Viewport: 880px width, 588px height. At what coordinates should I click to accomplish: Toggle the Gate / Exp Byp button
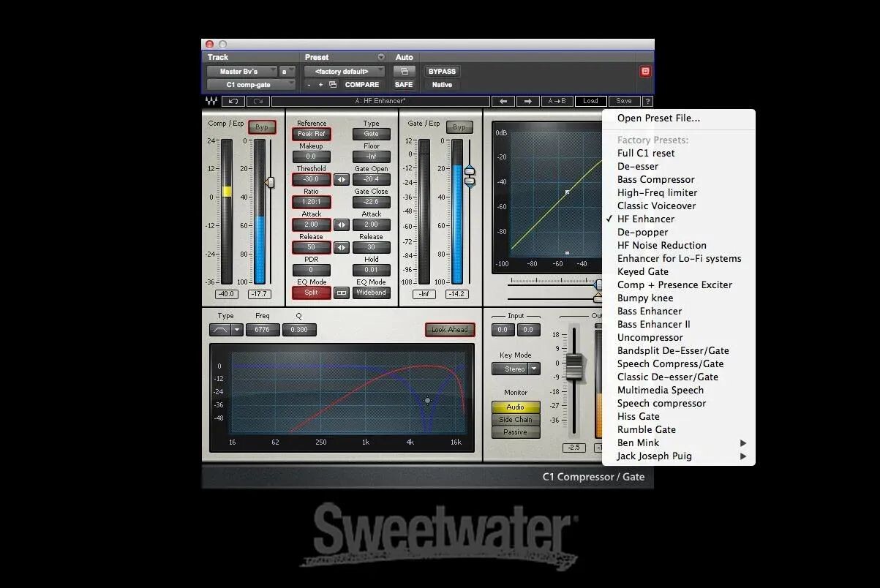tap(459, 127)
